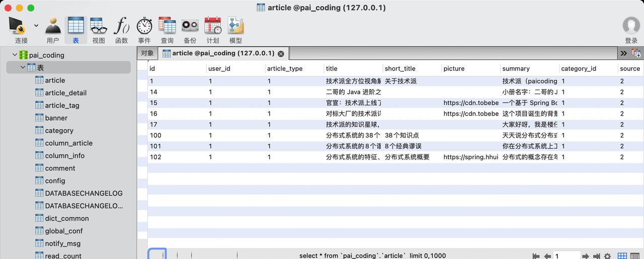Open the 连接 connection tool
Screen dimensions: 644x259
pos(21,30)
